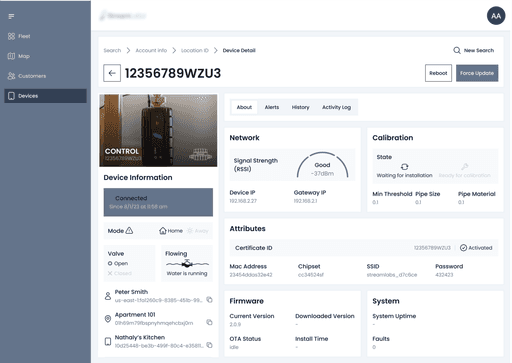The image size is (512, 363).
Task: Copy the Nathaly's Kitchen device ID
Action: click(209, 345)
